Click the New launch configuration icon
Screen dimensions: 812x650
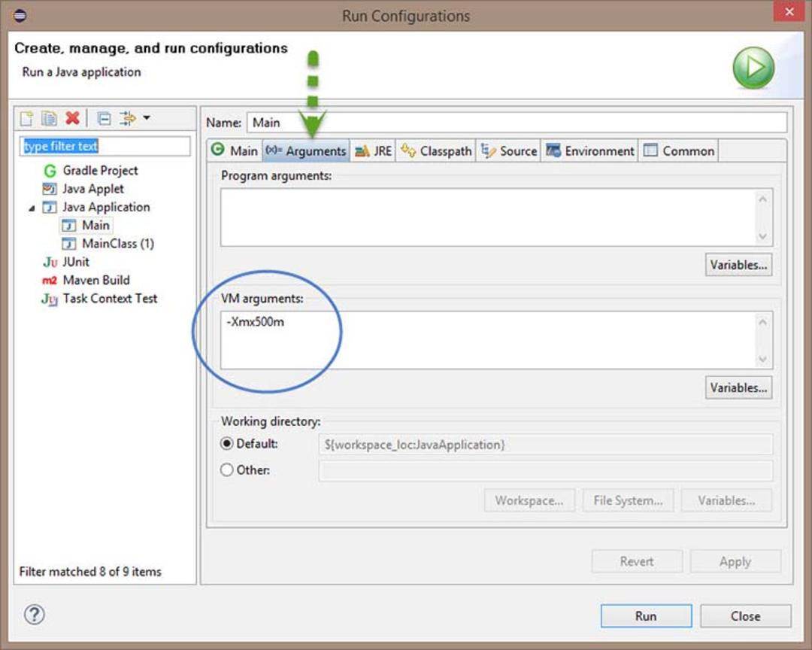[27, 119]
